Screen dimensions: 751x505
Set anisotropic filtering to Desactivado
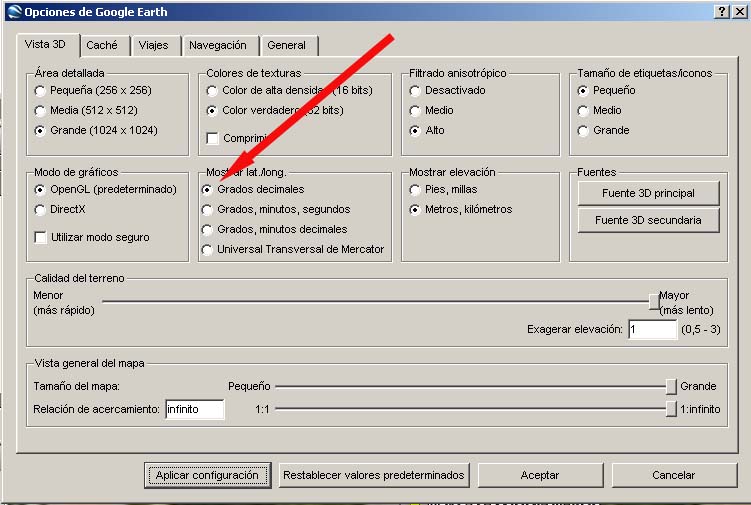[x=415, y=90]
